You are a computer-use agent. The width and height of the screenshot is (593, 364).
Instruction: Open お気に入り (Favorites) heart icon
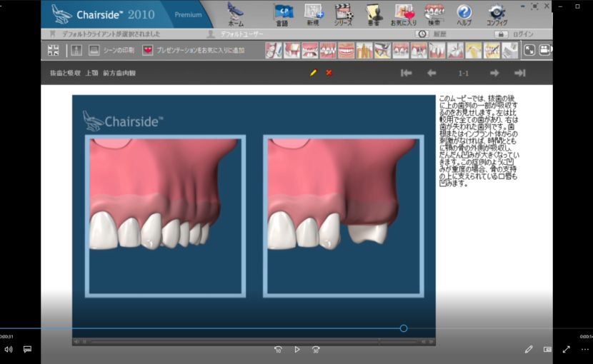[x=403, y=14]
